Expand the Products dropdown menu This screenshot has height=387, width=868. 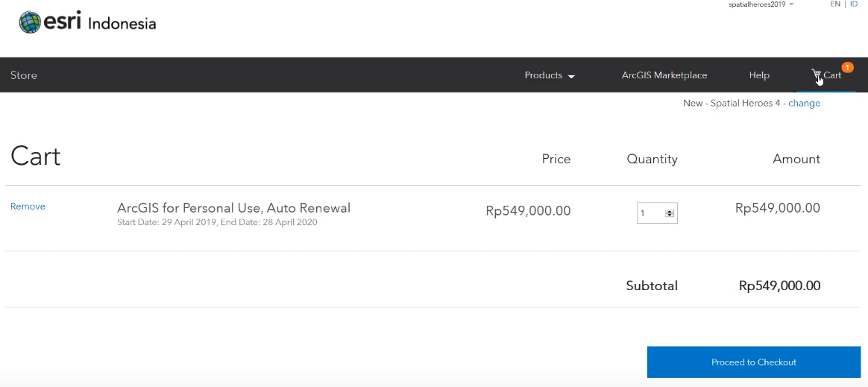coord(550,75)
